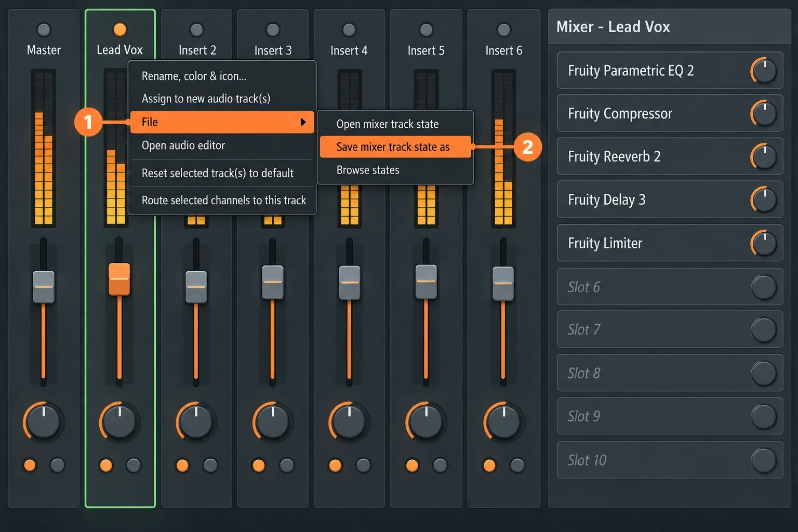The width and height of the screenshot is (798, 532).
Task: Select the Insert 5 track label
Action: pos(426,50)
